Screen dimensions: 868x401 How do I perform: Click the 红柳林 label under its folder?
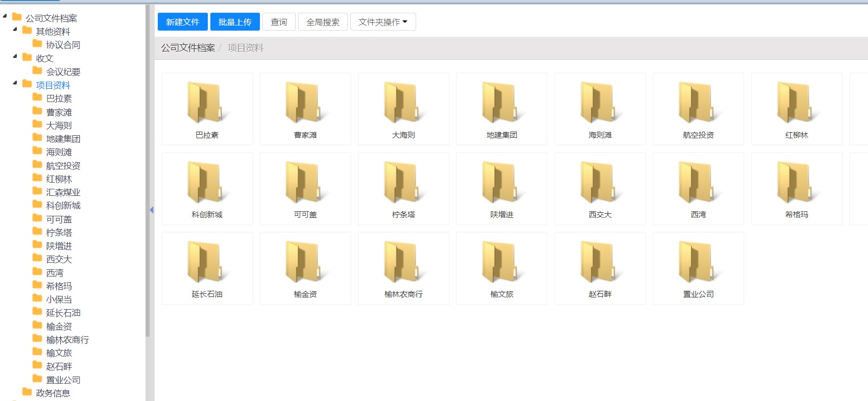coord(797,135)
